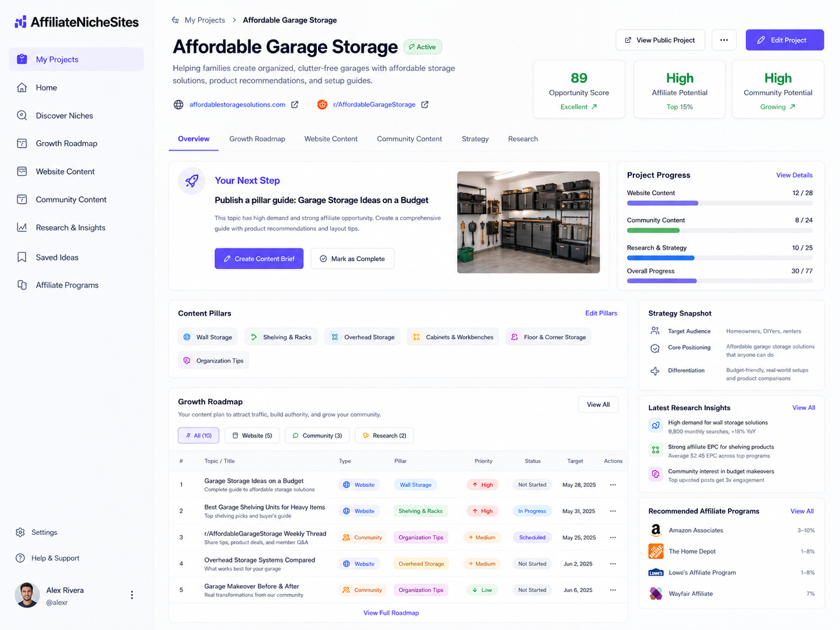
Task: Click the Lowe's logo icon
Action: (x=656, y=573)
